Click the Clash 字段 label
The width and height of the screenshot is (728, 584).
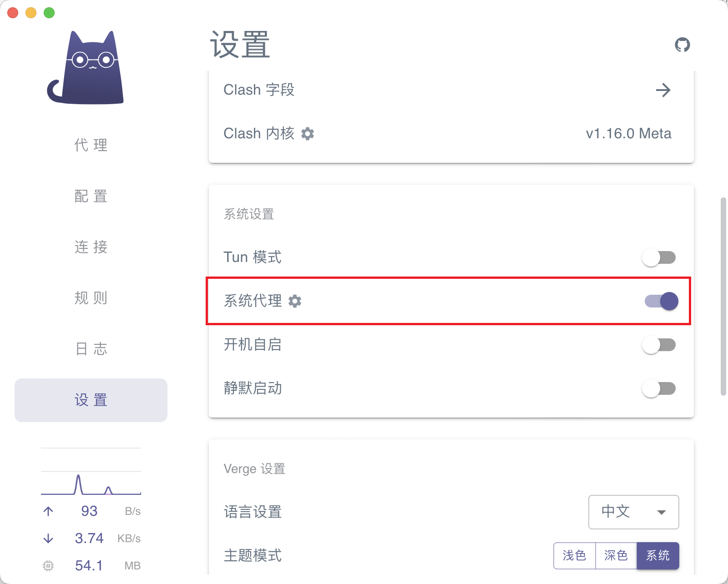click(x=259, y=90)
